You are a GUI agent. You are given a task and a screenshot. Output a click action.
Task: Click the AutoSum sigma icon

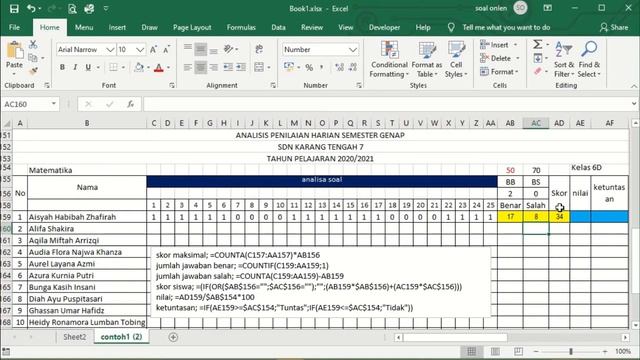tap(538, 44)
